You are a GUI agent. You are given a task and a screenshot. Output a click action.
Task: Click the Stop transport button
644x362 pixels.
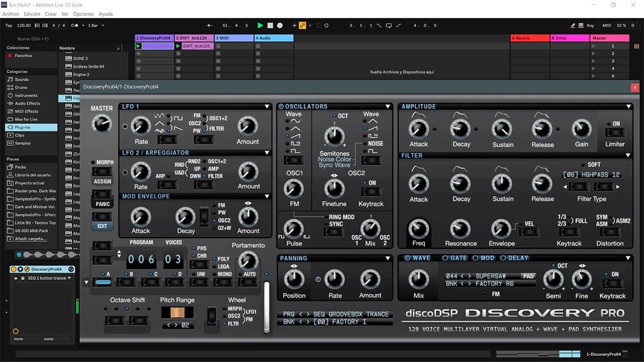click(270, 25)
